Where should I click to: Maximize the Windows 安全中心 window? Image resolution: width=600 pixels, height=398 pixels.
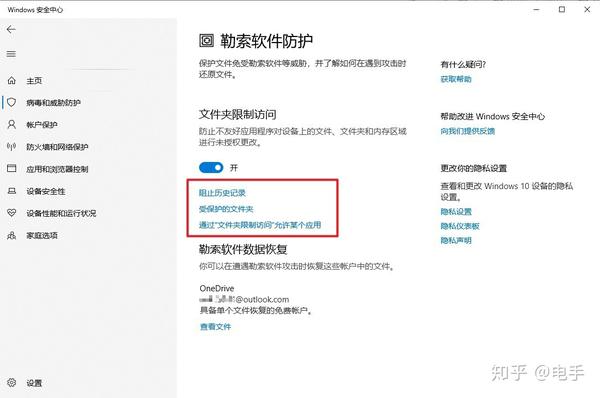point(562,10)
